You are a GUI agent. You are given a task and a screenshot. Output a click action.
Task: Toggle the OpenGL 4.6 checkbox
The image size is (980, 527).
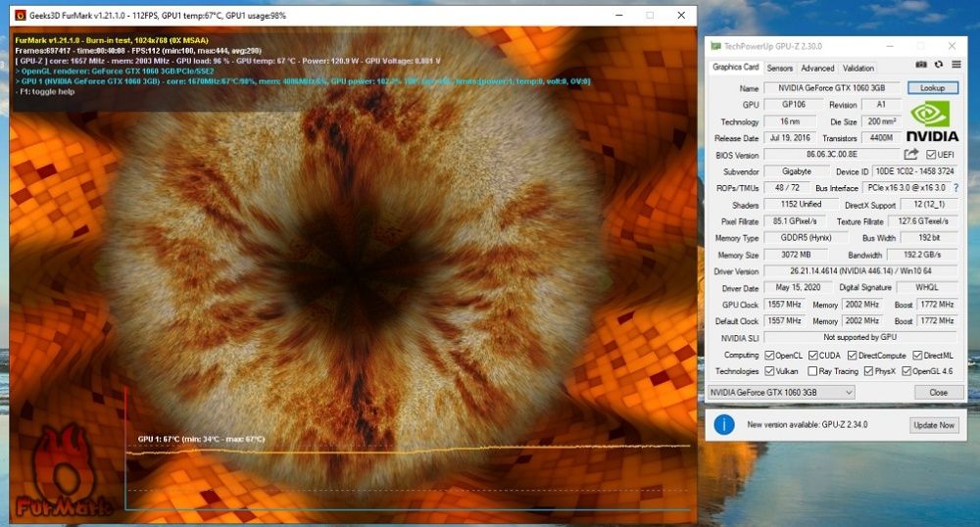(906, 371)
